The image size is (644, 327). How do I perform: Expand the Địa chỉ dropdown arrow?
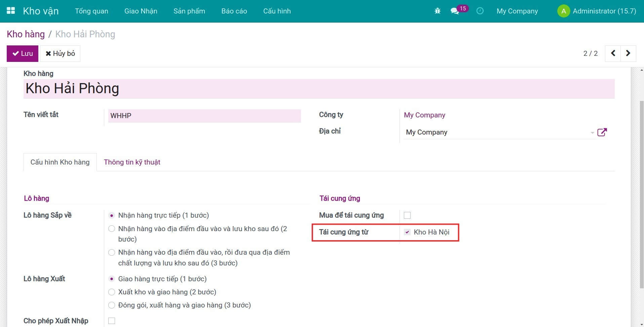pos(592,133)
